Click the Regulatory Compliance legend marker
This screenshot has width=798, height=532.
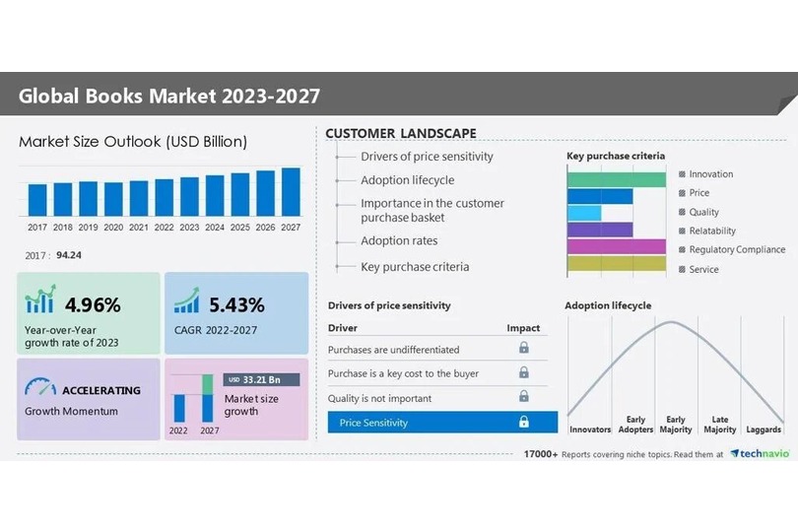coord(682,249)
